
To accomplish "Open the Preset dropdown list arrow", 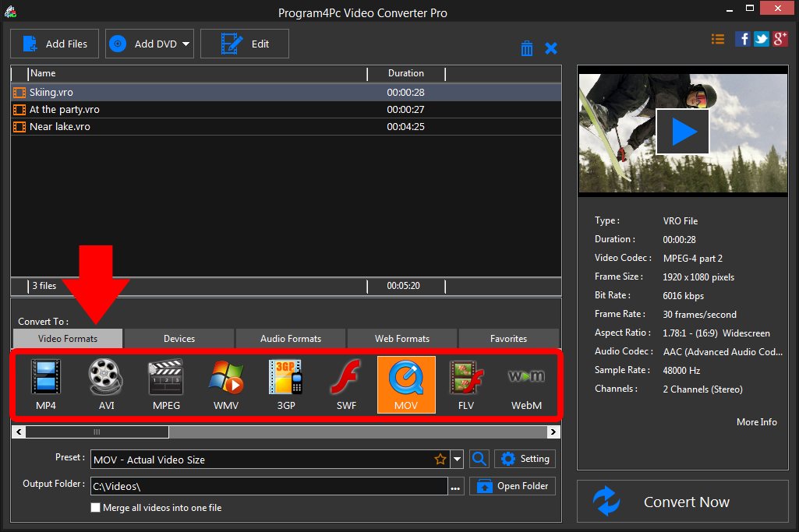I will tap(458, 460).
